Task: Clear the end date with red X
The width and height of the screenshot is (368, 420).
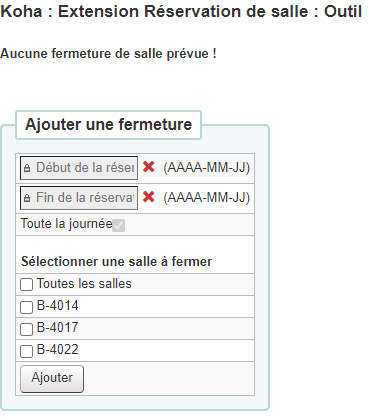Action: tap(148, 197)
